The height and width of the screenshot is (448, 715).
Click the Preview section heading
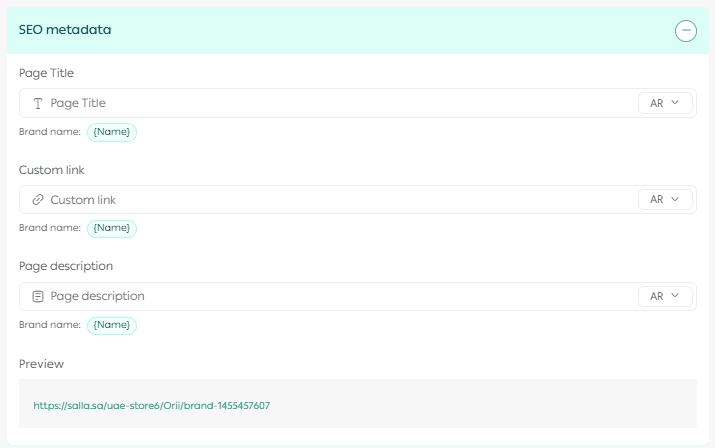41,364
